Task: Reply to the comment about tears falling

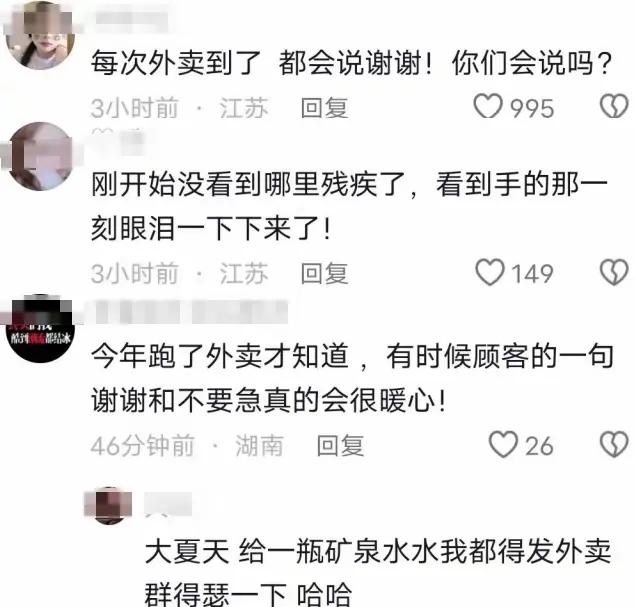Action: click(324, 273)
